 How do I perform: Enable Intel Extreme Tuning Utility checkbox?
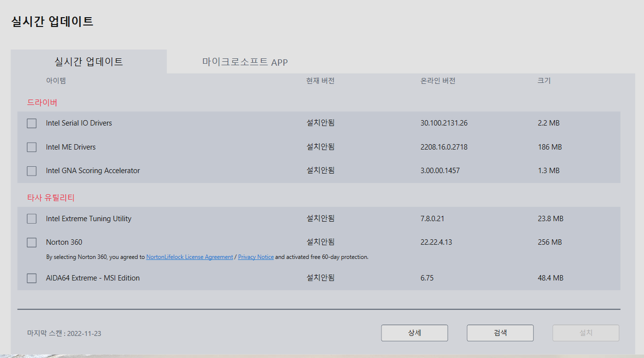click(32, 219)
